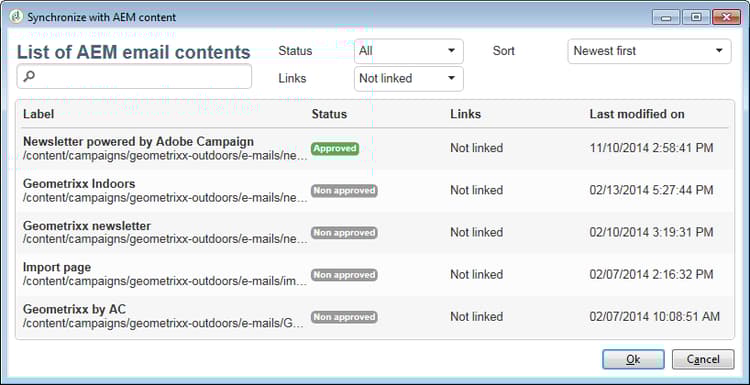Select the Geometrixx Indoors content row
Screen dimensions: 750x385
coord(375,190)
